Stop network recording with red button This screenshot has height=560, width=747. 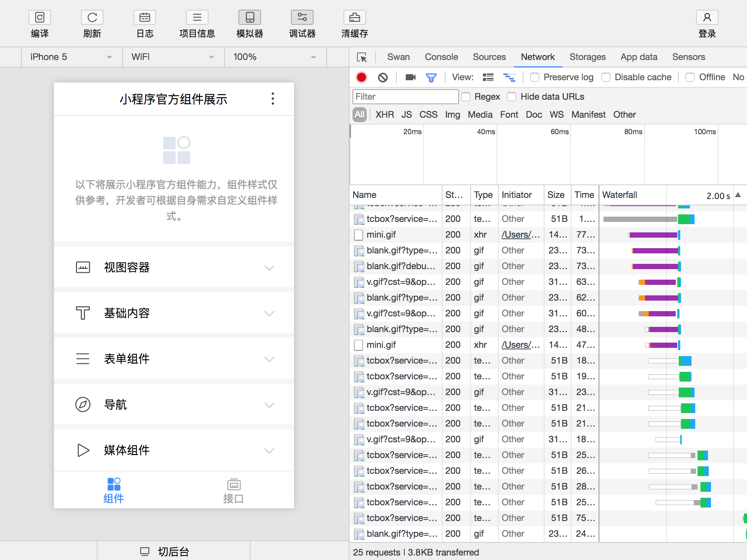[x=361, y=77]
